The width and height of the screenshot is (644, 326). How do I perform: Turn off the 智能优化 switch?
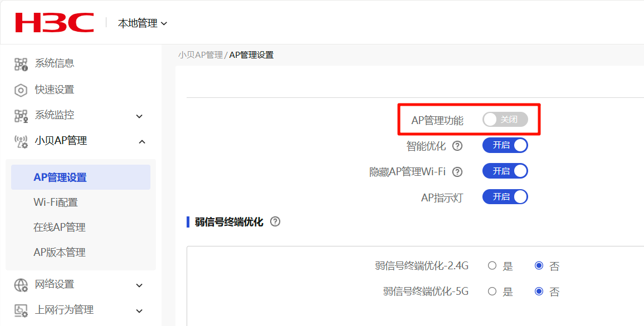click(505, 146)
